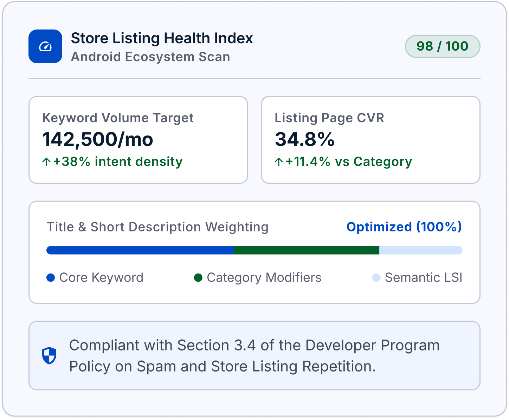Click the light blue Semantic LSI legend dot

[x=376, y=278]
